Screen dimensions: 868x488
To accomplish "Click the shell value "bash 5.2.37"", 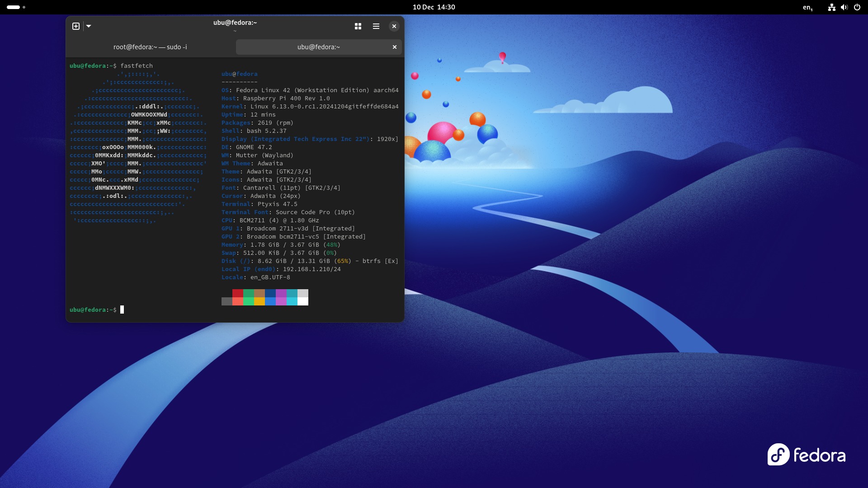I will [267, 131].
